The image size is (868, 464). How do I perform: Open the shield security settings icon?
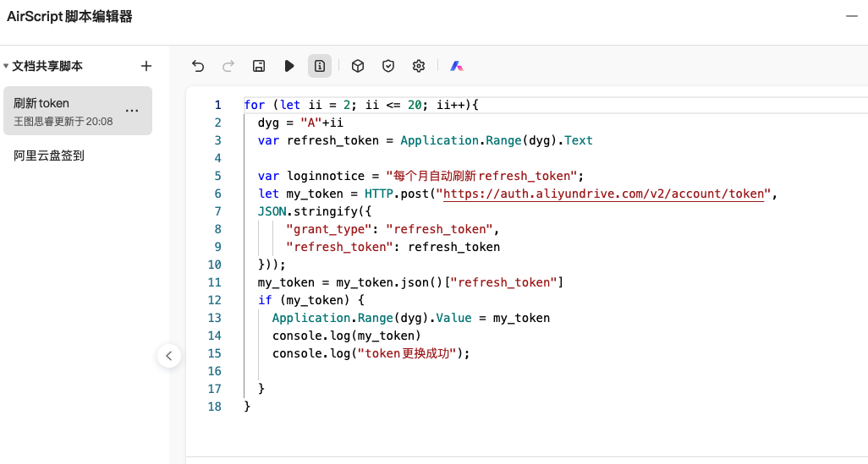388,66
